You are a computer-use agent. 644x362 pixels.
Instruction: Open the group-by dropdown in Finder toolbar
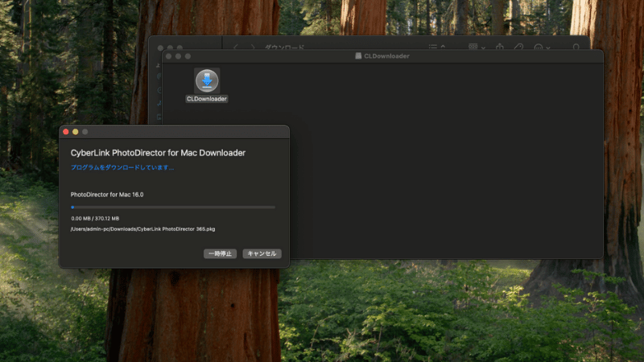[477, 47]
